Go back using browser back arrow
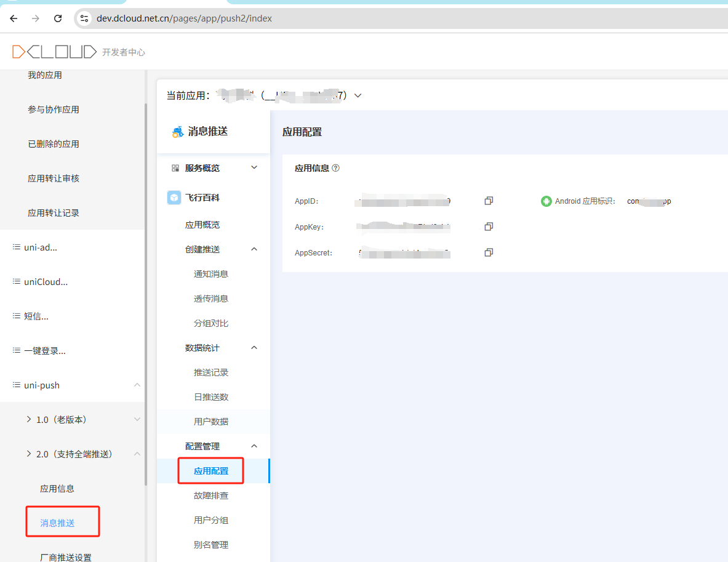This screenshot has width=728, height=562. (14, 18)
